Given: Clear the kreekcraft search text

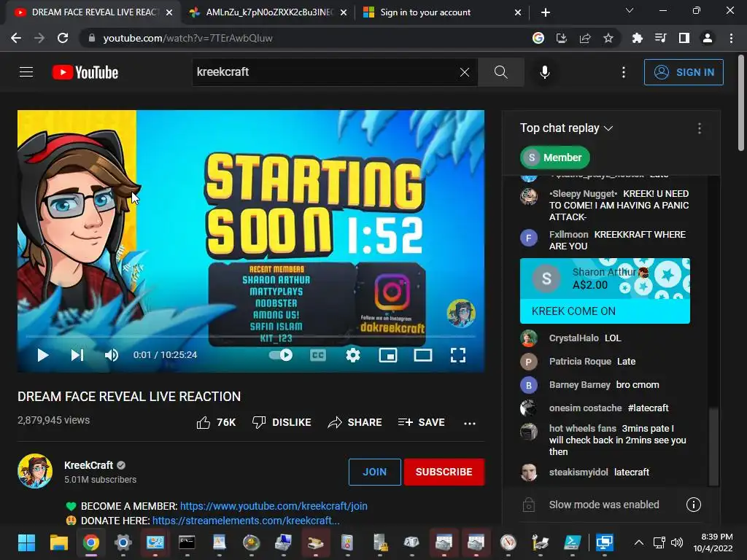Looking at the screenshot, I should tap(465, 72).
